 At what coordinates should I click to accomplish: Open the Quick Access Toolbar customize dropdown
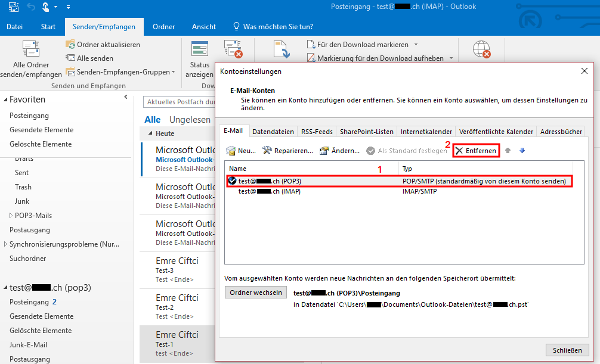pos(68,7)
